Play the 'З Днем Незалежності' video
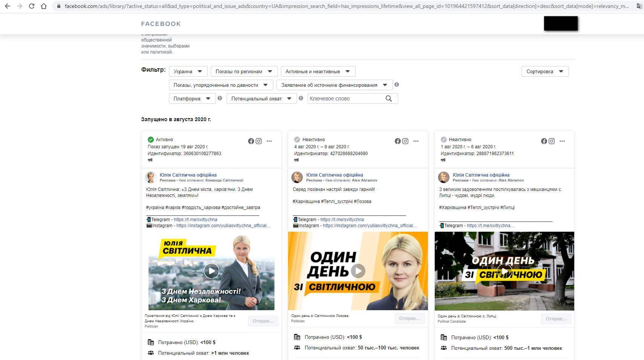Viewport: 644px width, 360px height. 211,271
